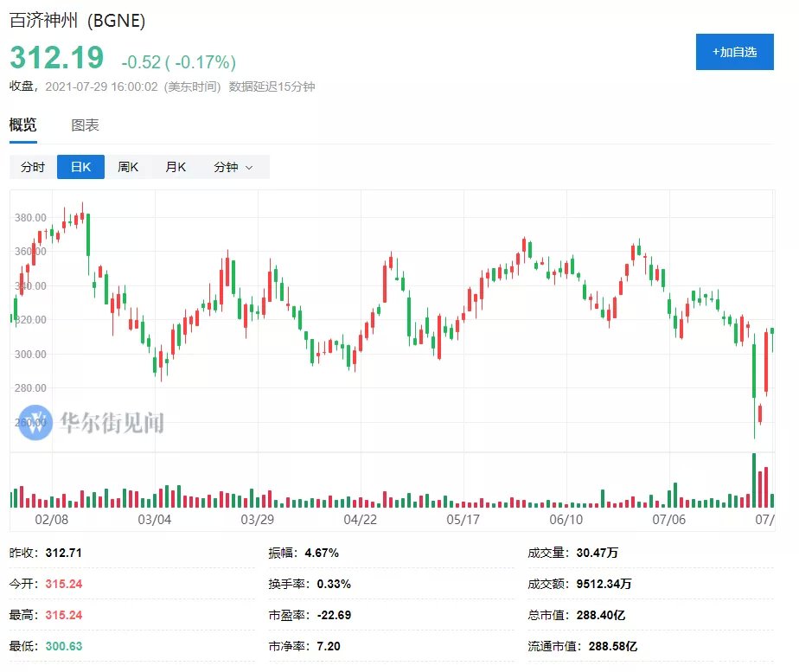Click the 最低 value 300.63

pyautogui.click(x=64, y=646)
